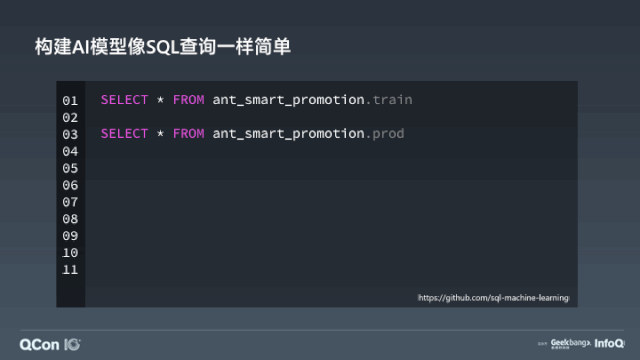Click the InfoQ logo

click(x=609, y=344)
